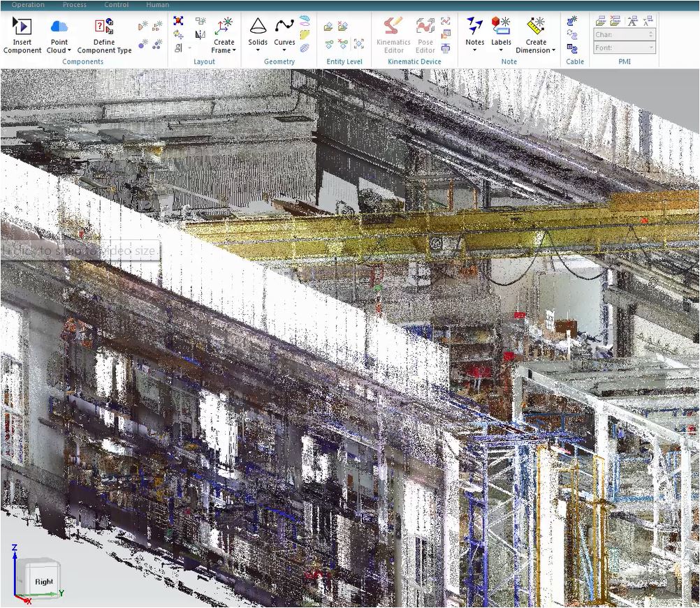Click the open-folder entity icon
This screenshot has height=608, width=700.
pyautogui.click(x=328, y=27)
